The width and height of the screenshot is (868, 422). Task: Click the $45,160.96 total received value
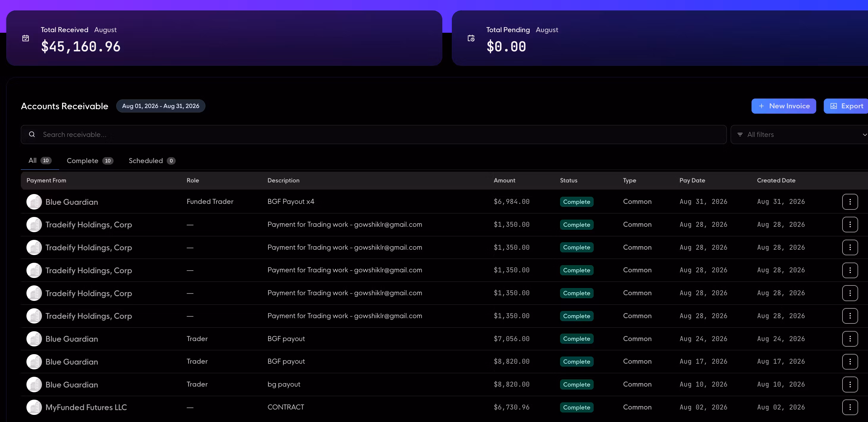(81, 46)
